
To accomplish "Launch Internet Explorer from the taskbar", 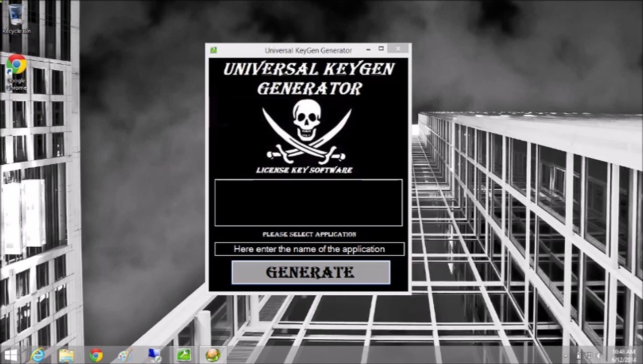I will (x=37, y=355).
